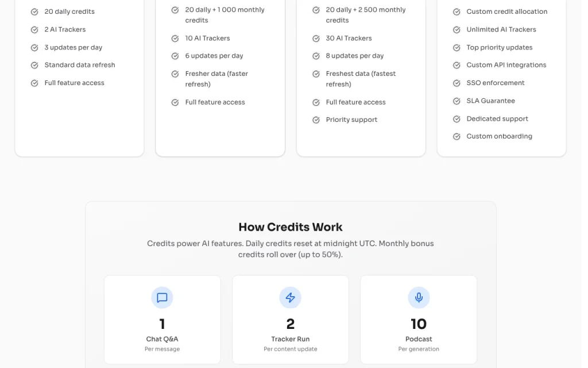Select the check icon beside "8 updates per day"
The width and height of the screenshot is (588, 368).
click(316, 56)
